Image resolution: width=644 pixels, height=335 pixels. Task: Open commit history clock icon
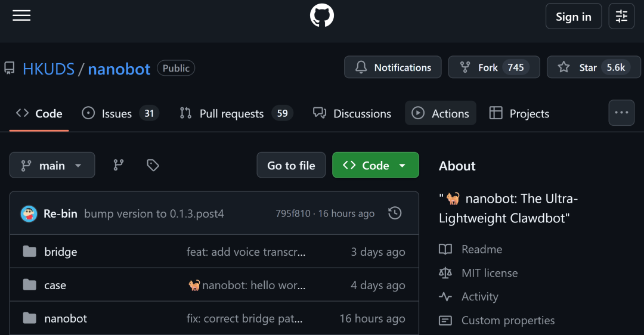pos(395,213)
